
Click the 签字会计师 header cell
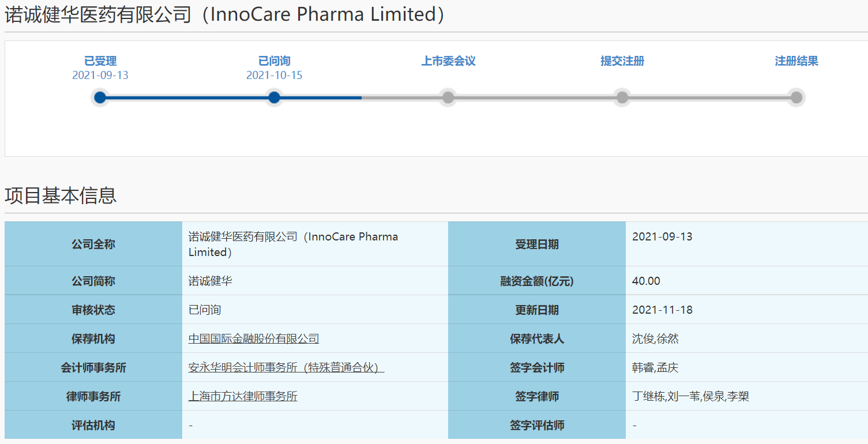(537, 367)
